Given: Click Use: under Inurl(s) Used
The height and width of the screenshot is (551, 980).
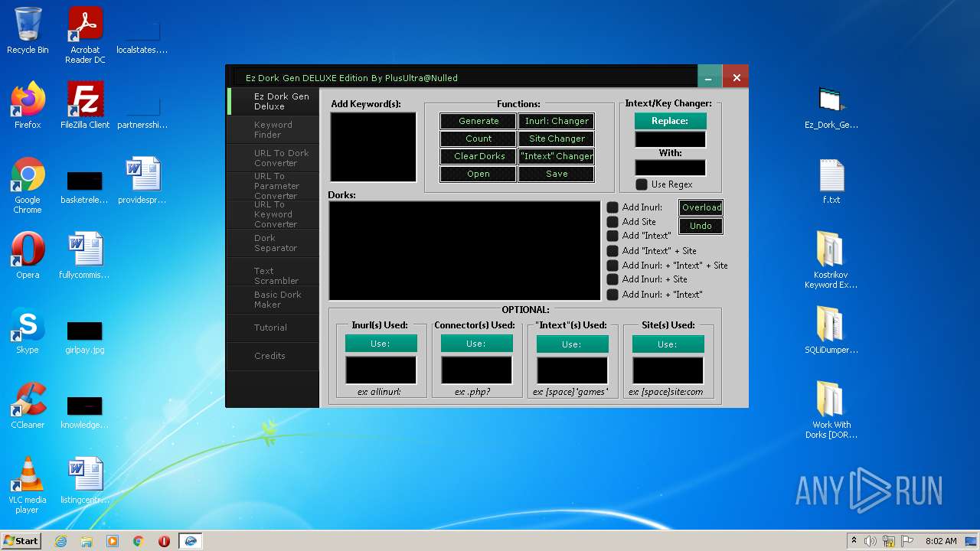Looking at the screenshot, I should pos(381,344).
